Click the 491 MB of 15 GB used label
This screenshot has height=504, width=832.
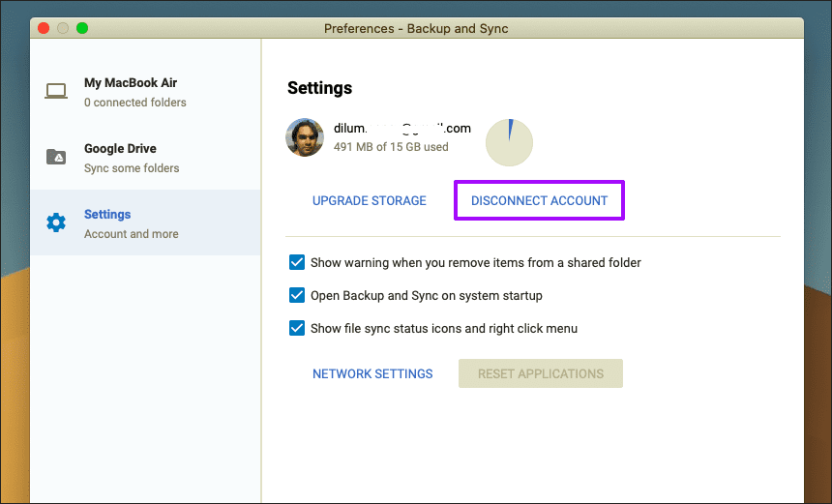[391, 147]
